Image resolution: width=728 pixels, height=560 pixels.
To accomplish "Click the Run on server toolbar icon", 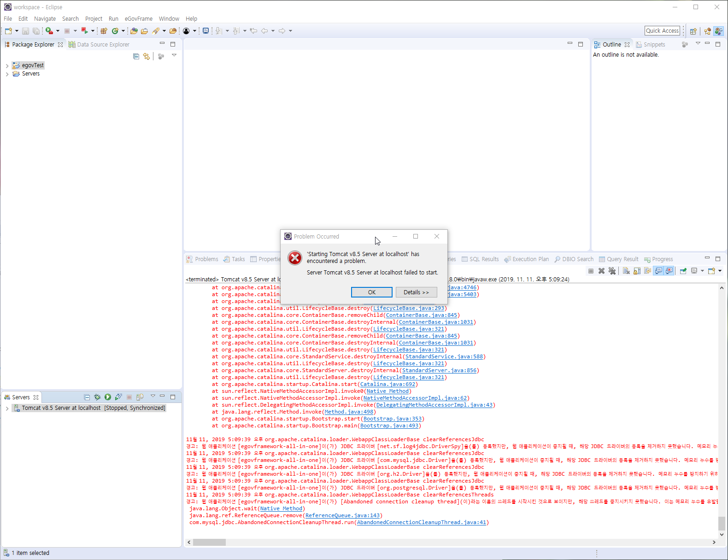I will [x=84, y=31].
